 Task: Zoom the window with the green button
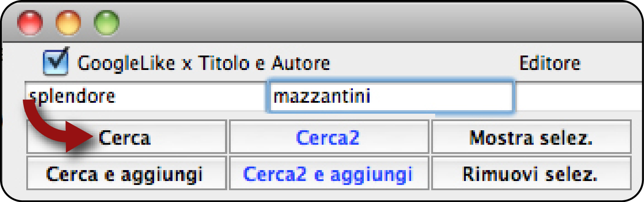point(107,23)
